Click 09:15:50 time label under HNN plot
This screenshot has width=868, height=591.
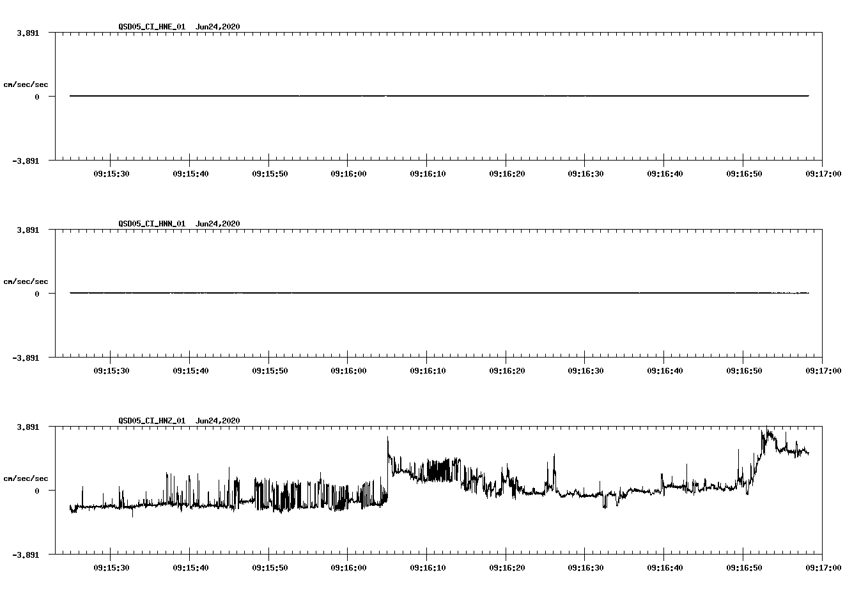point(269,371)
